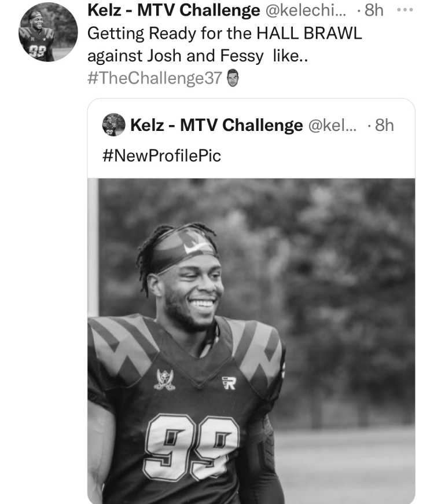Image resolution: width=434 pixels, height=504 pixels.
Task: Click the top tweet's Kelz - MTV Challenge name
Action: (174, 10)
